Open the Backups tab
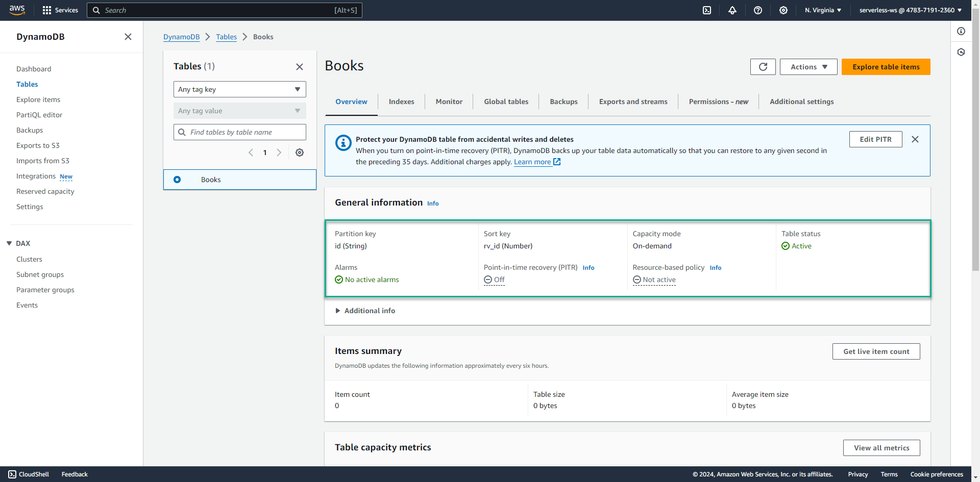This screenshot has height=482, width=980. coord(564,102)
